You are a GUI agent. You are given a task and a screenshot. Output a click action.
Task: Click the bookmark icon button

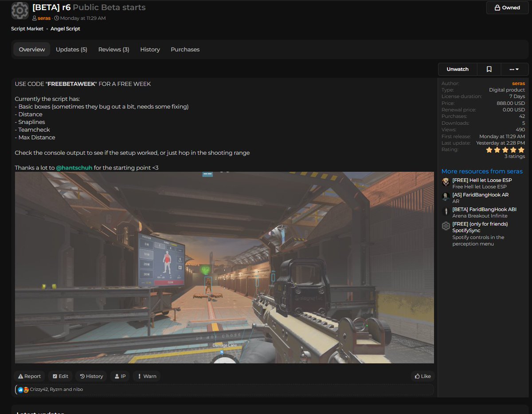click(489, 69)
